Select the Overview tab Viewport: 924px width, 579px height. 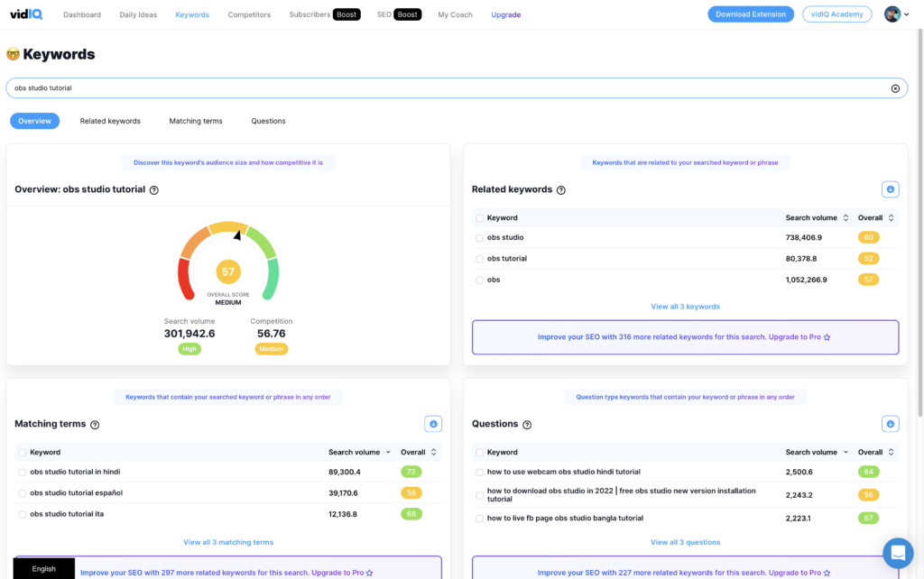click(35, 121)
